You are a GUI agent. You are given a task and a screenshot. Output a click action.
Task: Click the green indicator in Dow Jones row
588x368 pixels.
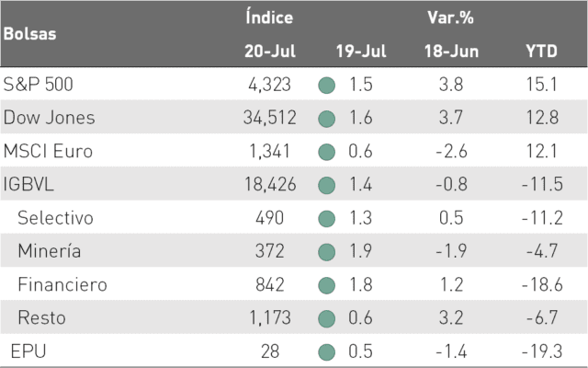[326, 119]
